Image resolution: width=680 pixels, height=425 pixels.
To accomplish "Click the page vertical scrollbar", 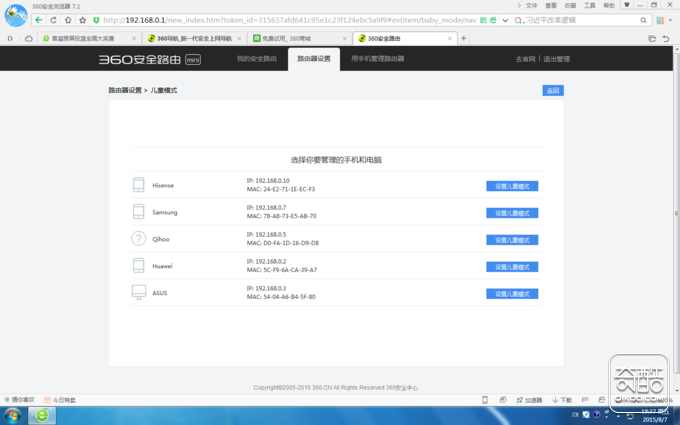I will pyautogui.click(x=676, y=212).
